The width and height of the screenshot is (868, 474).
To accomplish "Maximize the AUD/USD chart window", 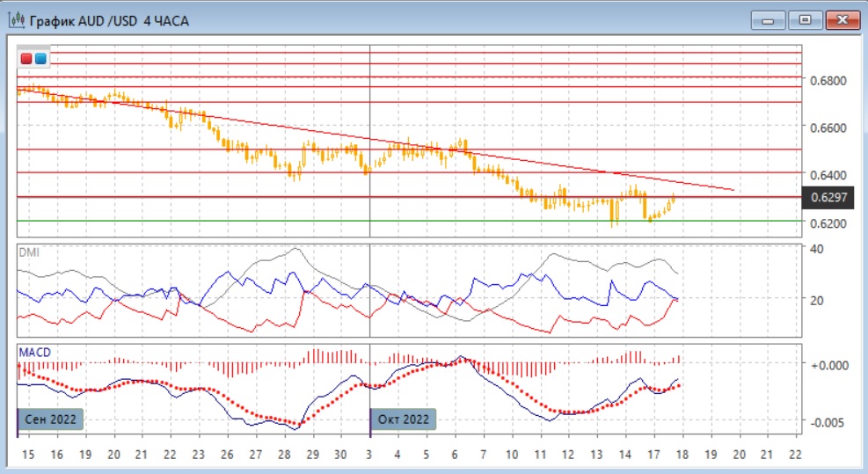I will pos(804,19).
